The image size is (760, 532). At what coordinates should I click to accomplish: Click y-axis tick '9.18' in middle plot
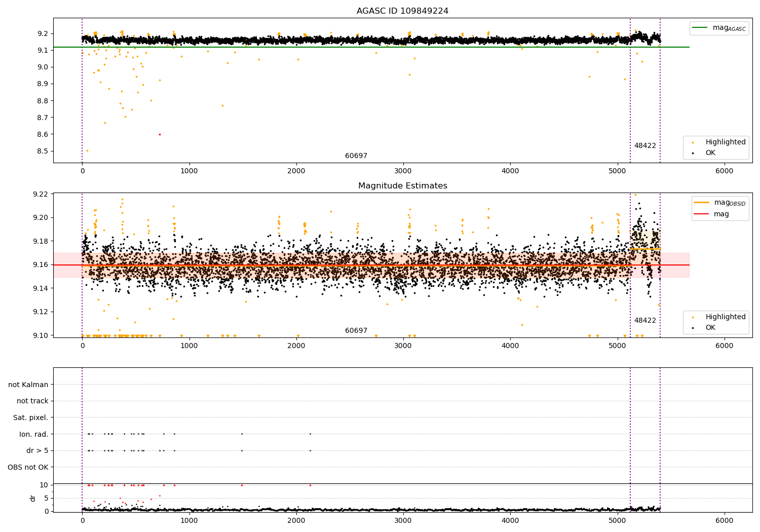tap(41, 241)
